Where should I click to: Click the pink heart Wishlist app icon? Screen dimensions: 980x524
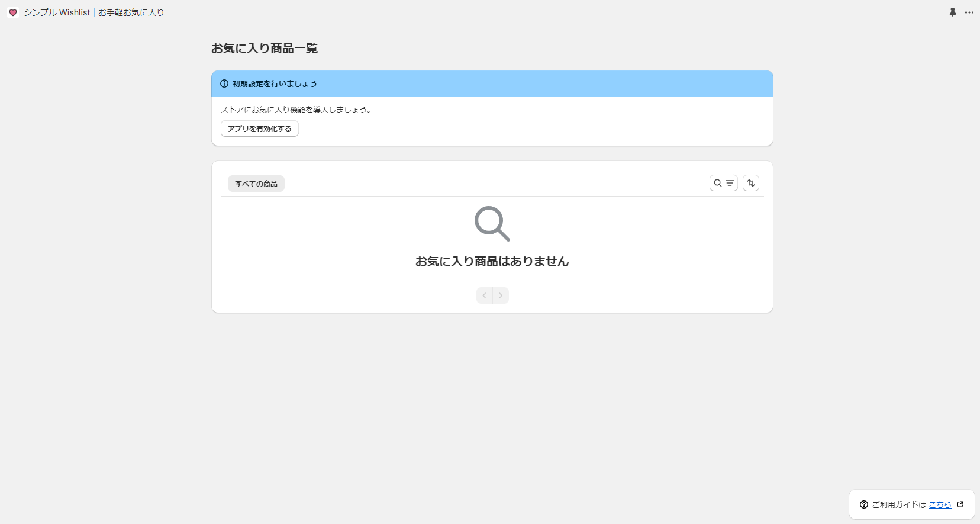coord(13,12)
